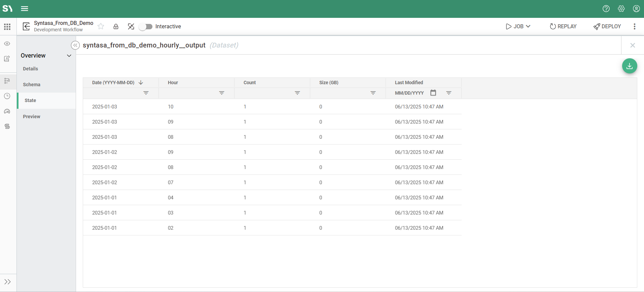Expand the JOB dropdown menu
The height and width of the screenshot is (292, 644).
point(518,27)
